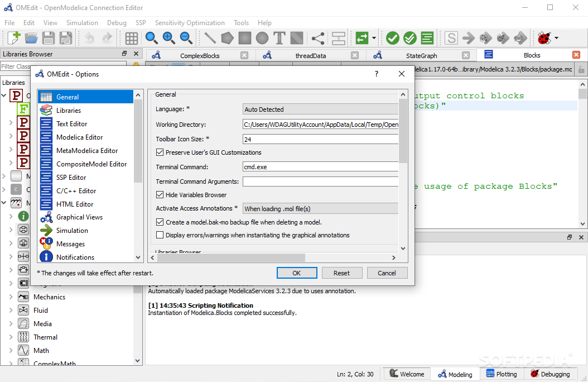Toggle the Connect mode icon

coord(318,38)
